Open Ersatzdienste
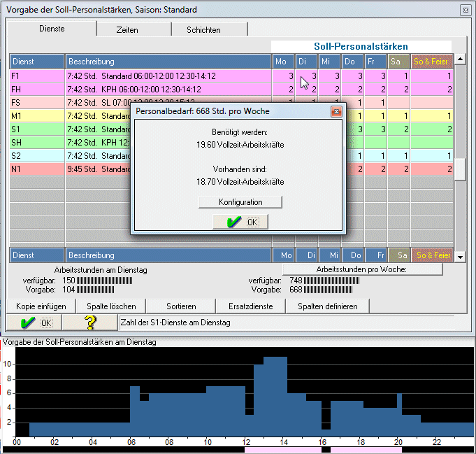The width and height of the screenshot is (476, 454). (250, 306)
